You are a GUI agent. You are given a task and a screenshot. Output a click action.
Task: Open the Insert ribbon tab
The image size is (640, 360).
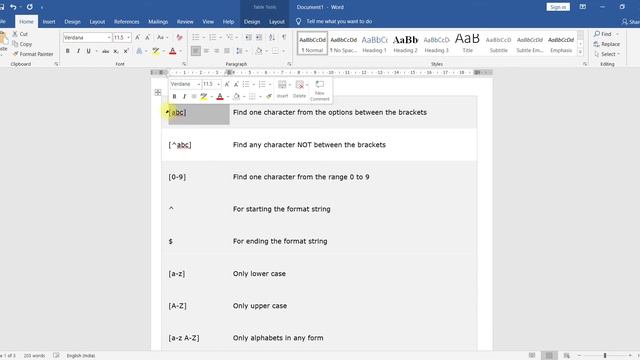(49, 22)
